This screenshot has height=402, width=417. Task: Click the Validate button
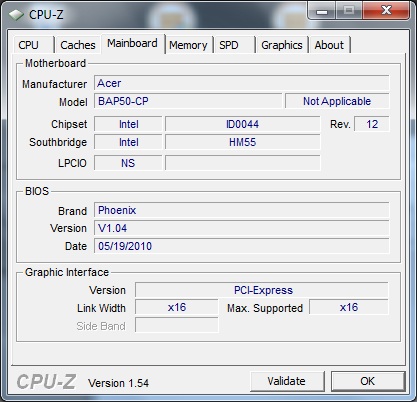(287, 381)
